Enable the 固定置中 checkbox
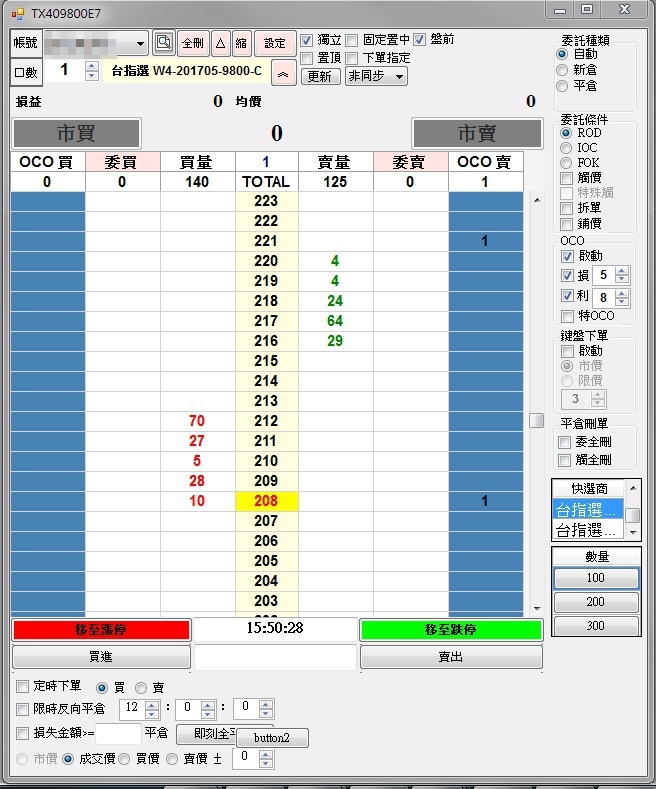Viewport: 656px width, 789px height. click(x=352, y=40)
